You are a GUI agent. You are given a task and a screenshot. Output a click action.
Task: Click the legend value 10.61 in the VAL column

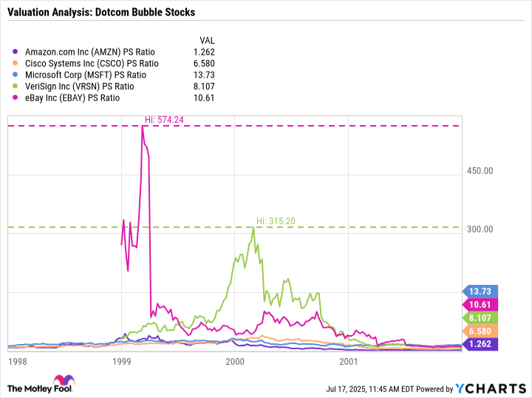click(x=204, y=98)
